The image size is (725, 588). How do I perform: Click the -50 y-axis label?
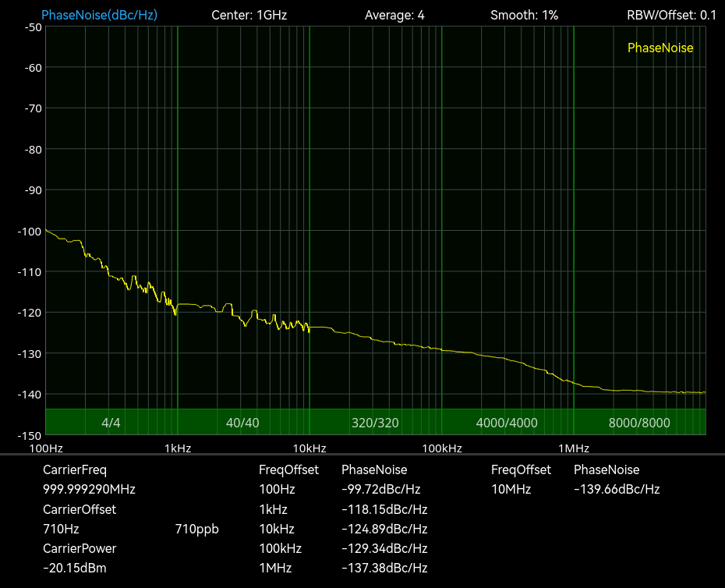pos(33,27)
